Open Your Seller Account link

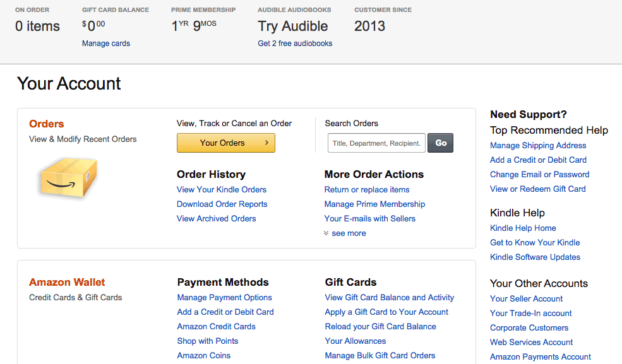point(527,299)
